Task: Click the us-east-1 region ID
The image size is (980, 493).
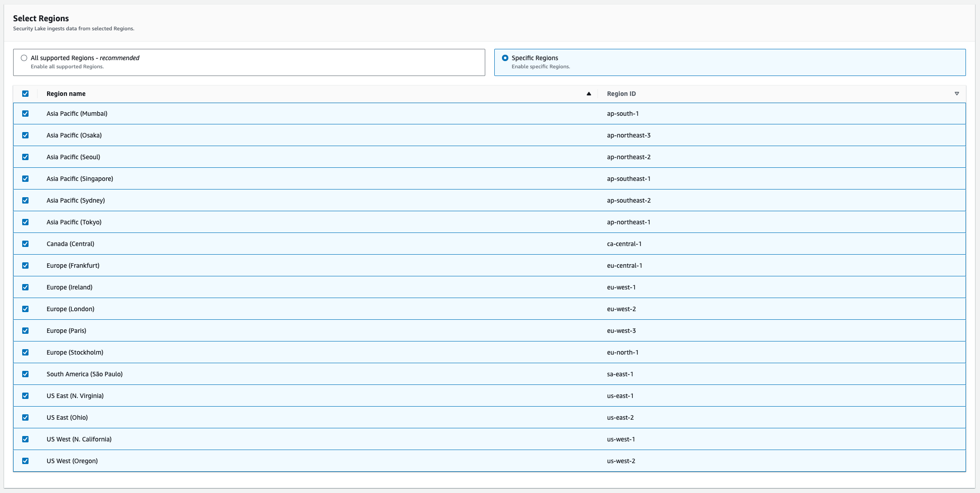Action: [620, 396]
